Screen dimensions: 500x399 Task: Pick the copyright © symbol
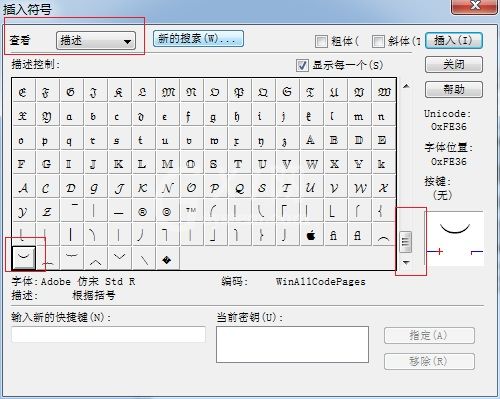click(167, 211)
